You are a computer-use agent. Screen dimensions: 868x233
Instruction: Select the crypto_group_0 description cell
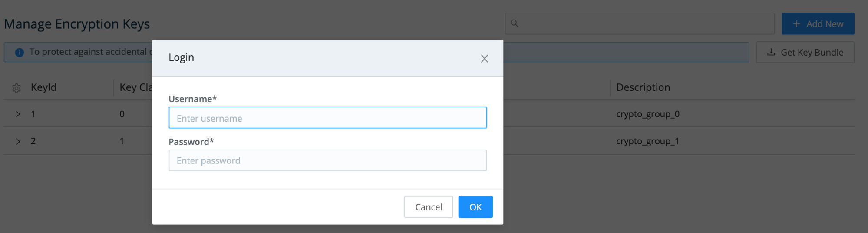(x=648, y=114)
